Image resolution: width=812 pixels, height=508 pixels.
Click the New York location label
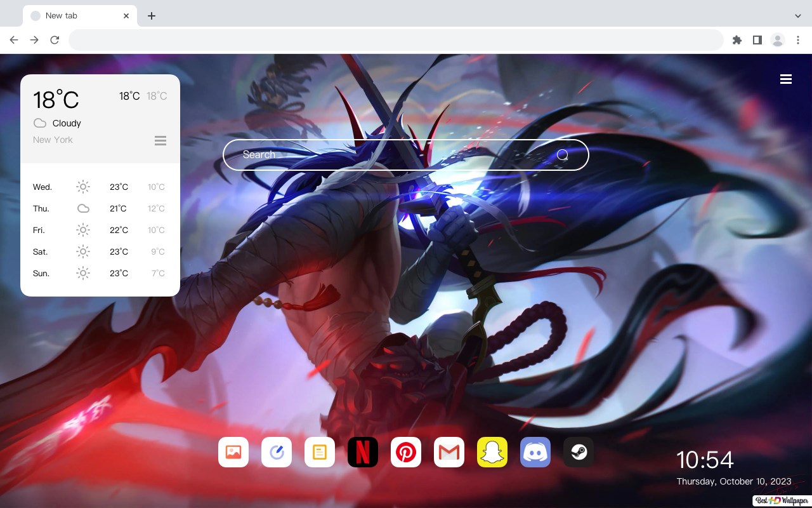pos(53,140)
